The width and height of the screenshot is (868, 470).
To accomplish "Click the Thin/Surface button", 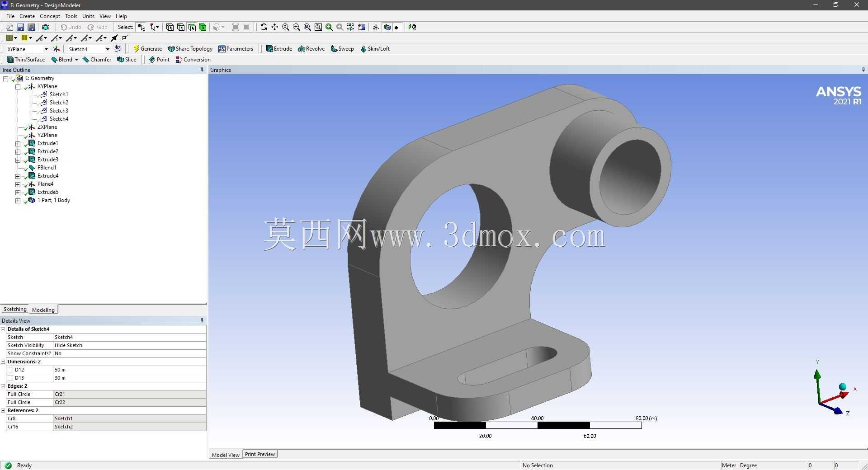I will (26, 60).
